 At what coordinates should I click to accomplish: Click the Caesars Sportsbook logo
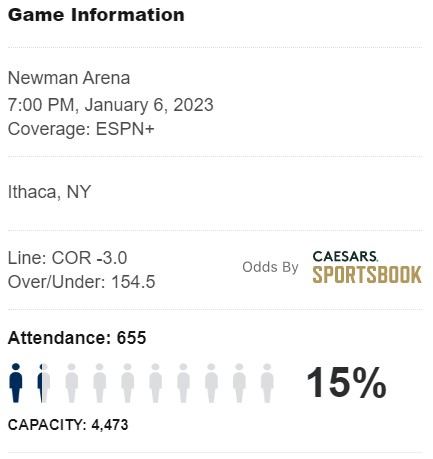tap(367, 267)
